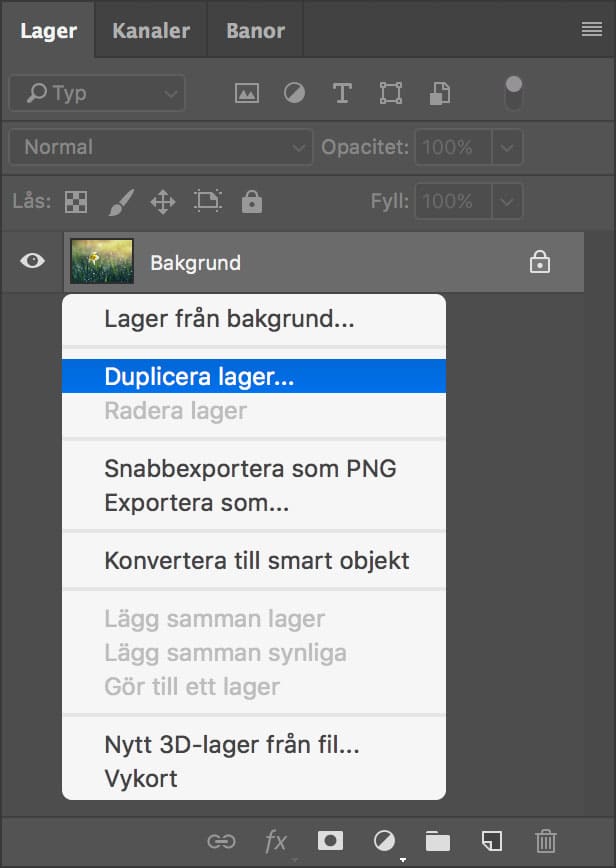Delete layer trash icon
616x868 pixels.
(546, 841)
